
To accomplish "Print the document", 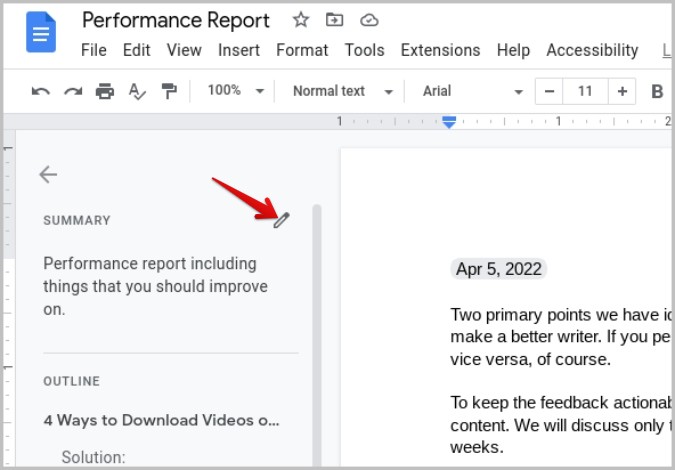I will point(105,91).
